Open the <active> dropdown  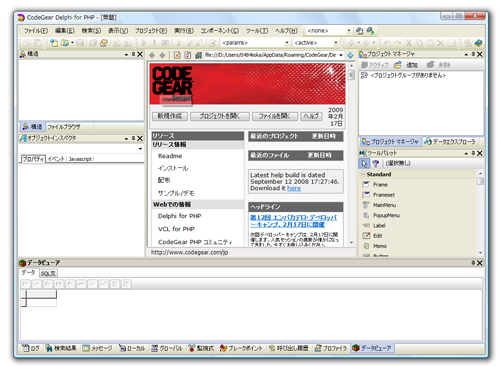336,43
